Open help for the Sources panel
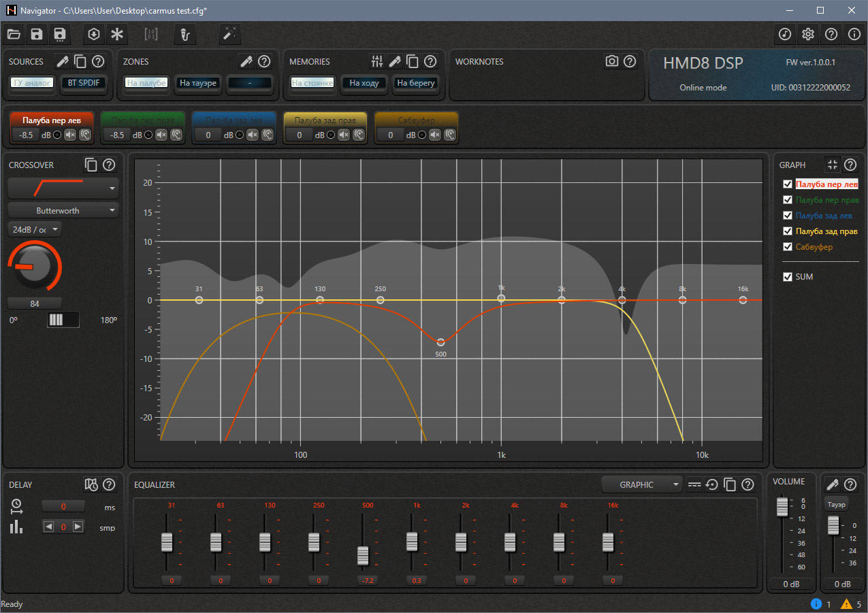This screenshot has width=868, height=613. click(x=98, y=61)
